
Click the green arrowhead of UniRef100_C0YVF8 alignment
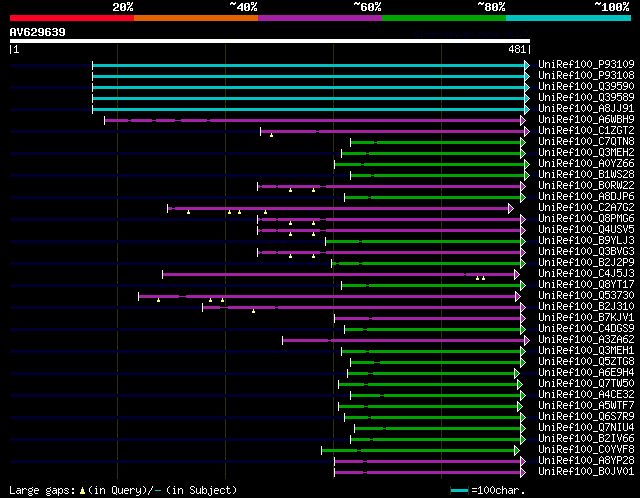click(x=517, y=451)
